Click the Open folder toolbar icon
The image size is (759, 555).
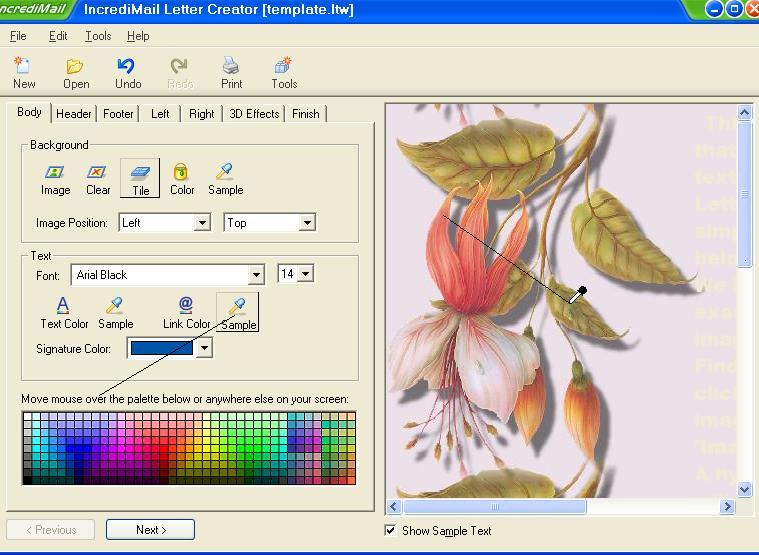[x=76, y=67]
